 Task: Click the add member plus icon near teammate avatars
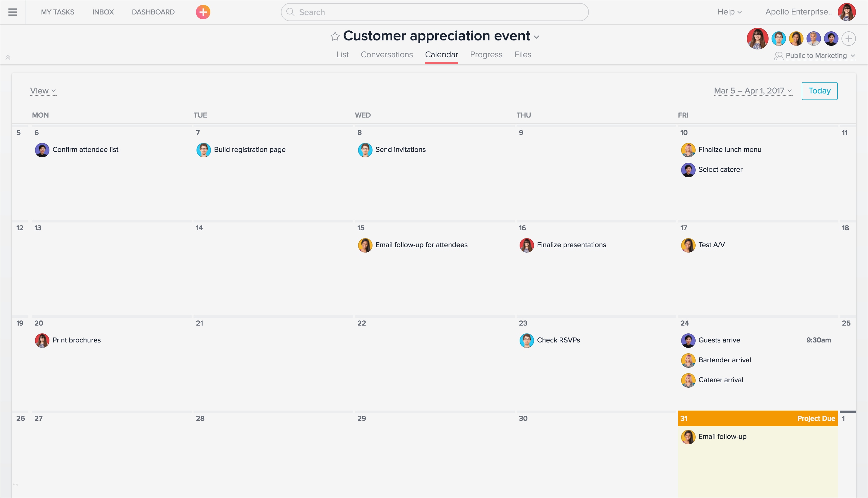coord(849,38)
